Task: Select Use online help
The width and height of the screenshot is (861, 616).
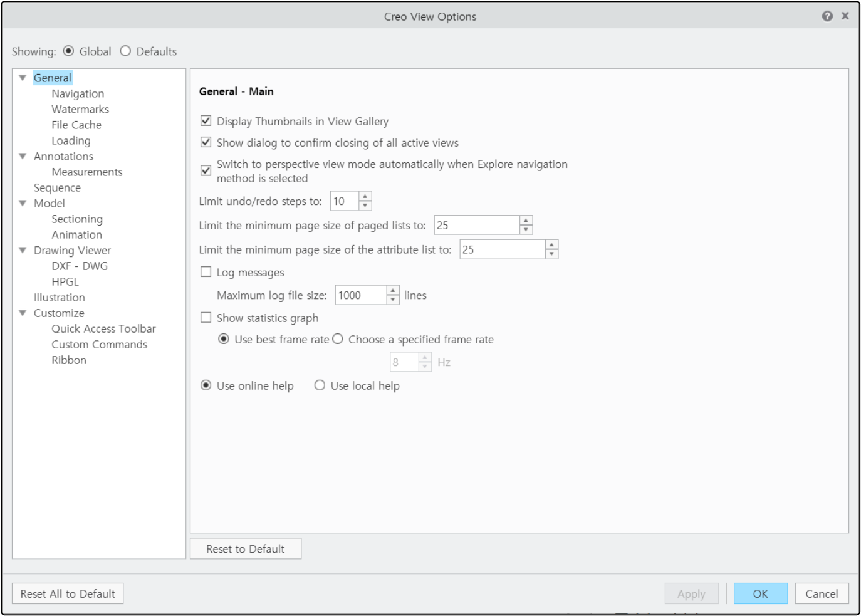Action: 206,385
